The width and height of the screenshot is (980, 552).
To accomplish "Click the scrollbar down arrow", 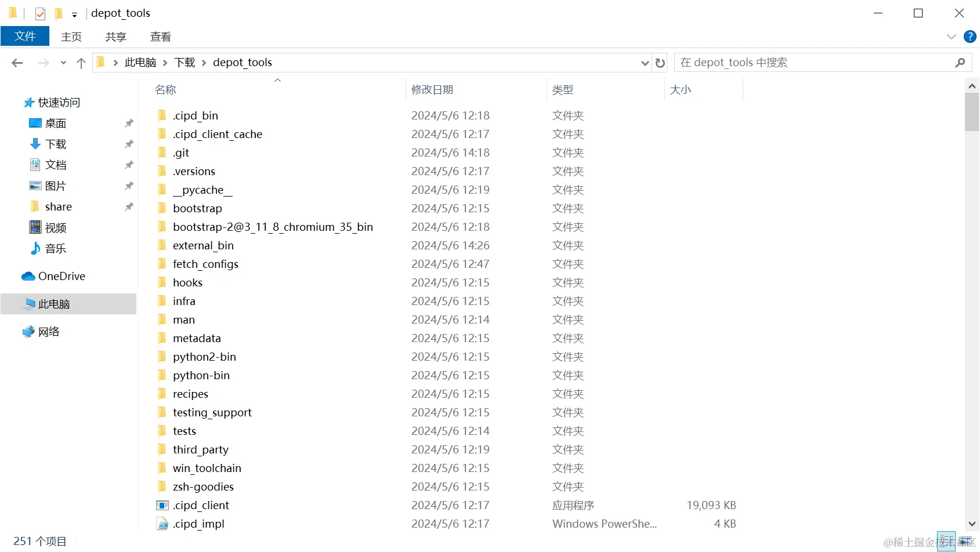I will (972, 524).
